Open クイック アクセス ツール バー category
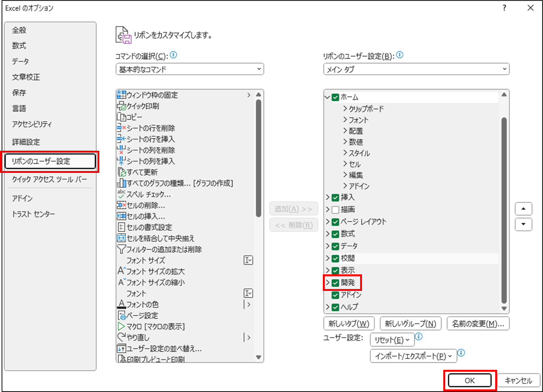The height and width of the screenshot is (392, 543). click(x=50, y=179)
